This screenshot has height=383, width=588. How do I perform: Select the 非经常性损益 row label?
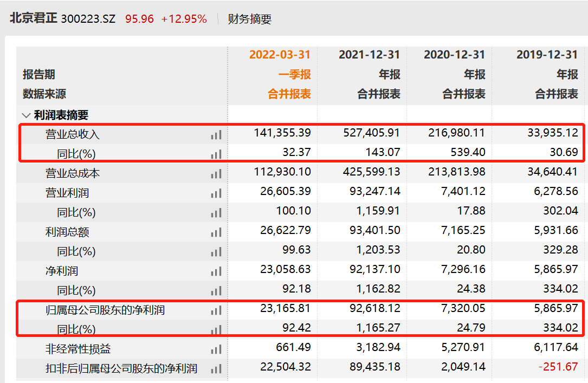coord(79,349)
